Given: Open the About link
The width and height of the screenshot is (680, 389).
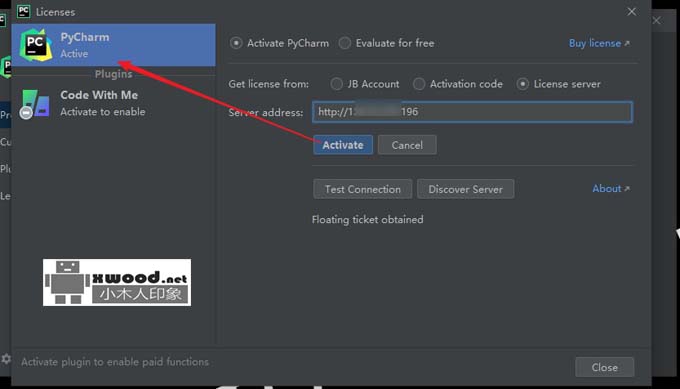Looking at the screenshot, I should pos(611,189).
